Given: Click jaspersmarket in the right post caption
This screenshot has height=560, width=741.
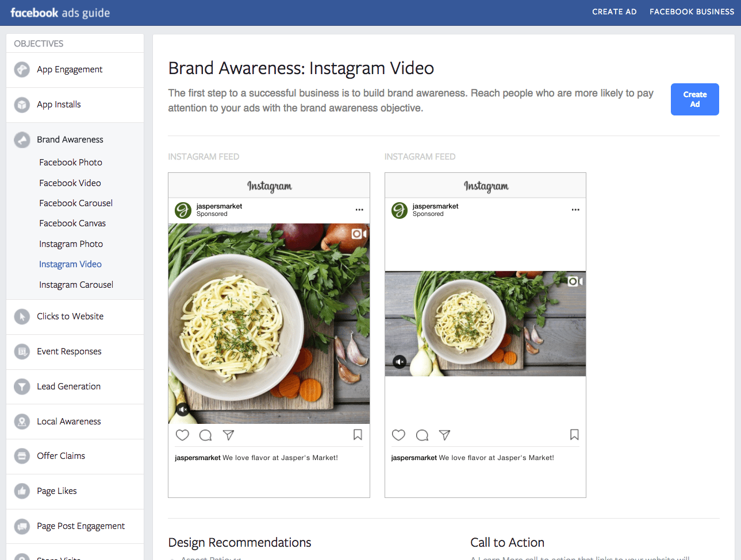Looking at the screenshot, I should [414, 458].
